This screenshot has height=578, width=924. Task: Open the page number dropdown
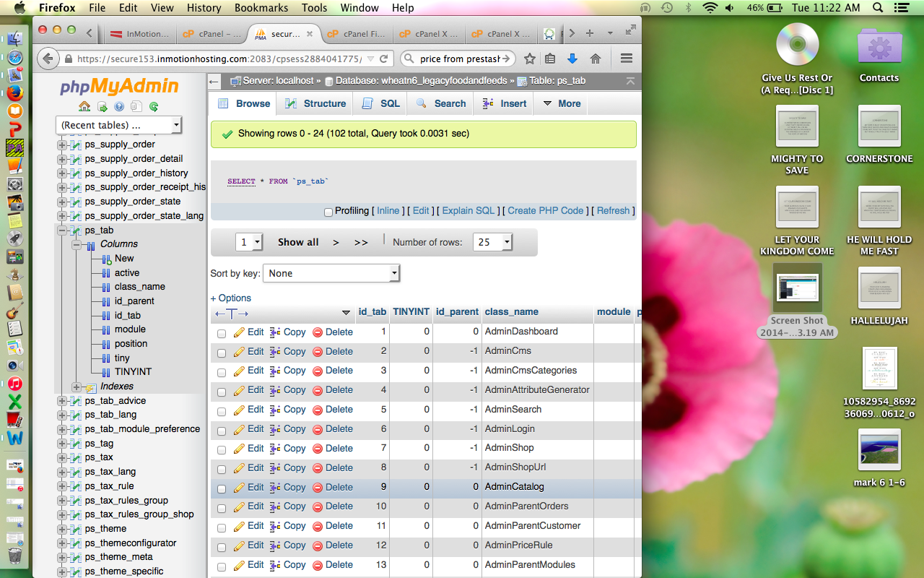(x=249, y=242)
